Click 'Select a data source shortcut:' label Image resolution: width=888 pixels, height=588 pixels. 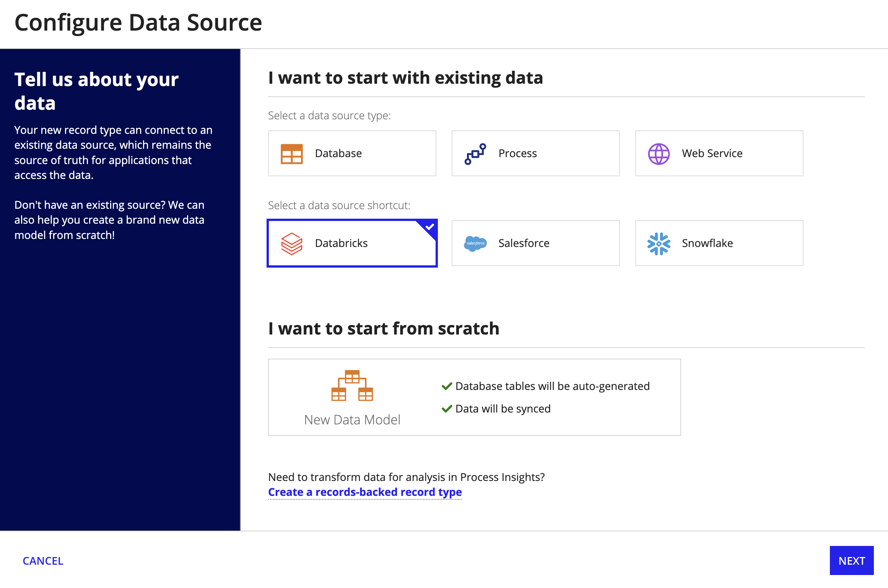(x=339, y=205)
